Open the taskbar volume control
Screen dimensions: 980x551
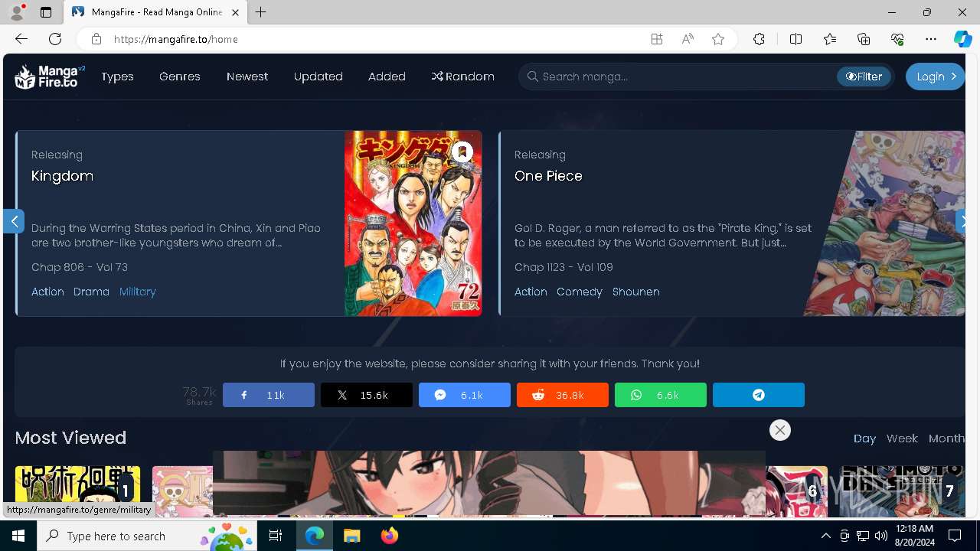[880, 536]
